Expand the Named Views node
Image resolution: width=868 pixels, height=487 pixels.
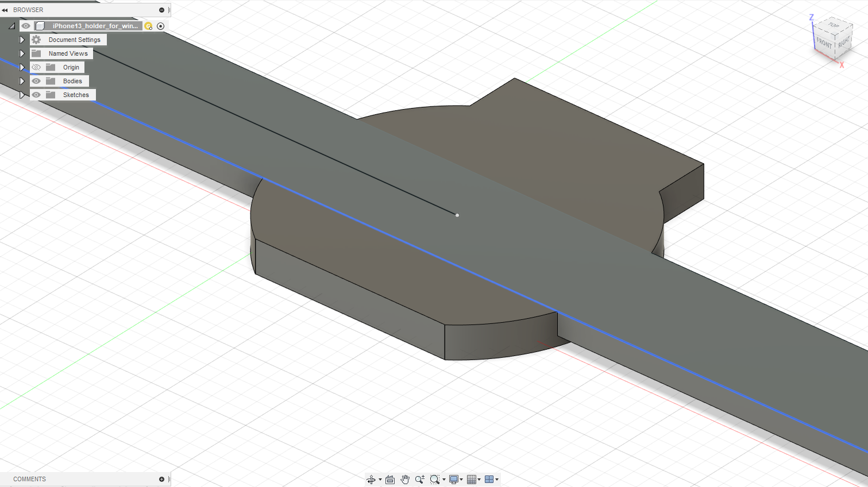[22, 53]
